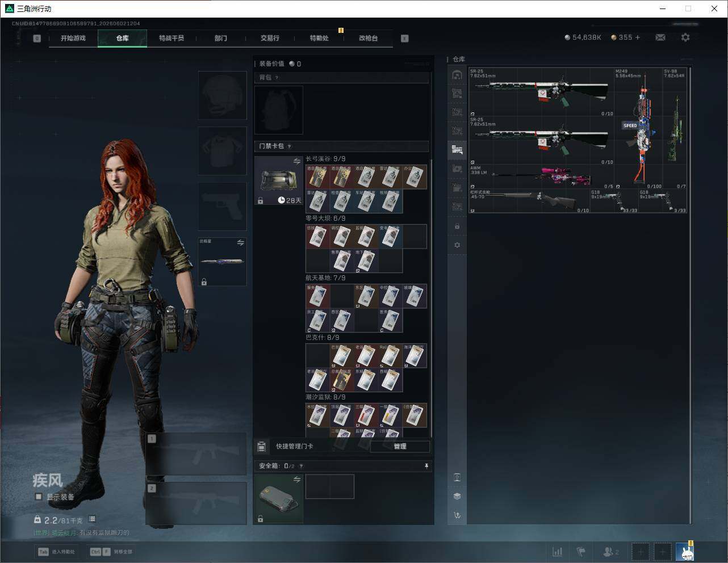Click the empty helmet equipment slot
The image size is (728, 563).
click(x=223, y=95)
